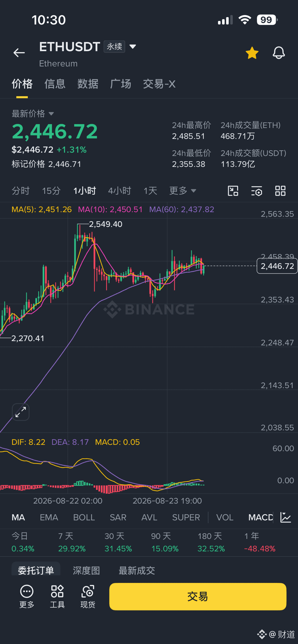Tap the current price label 2,446.72
This screenshot has height=644, width=298.
(277, 266)
